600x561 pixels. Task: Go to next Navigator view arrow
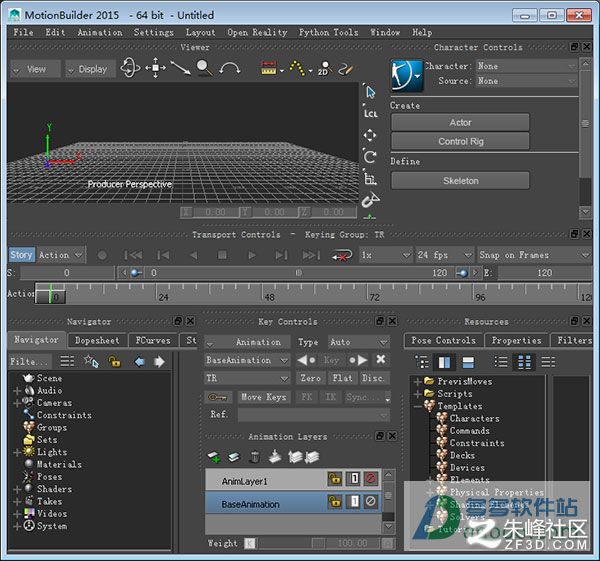[x=159, y=362]
